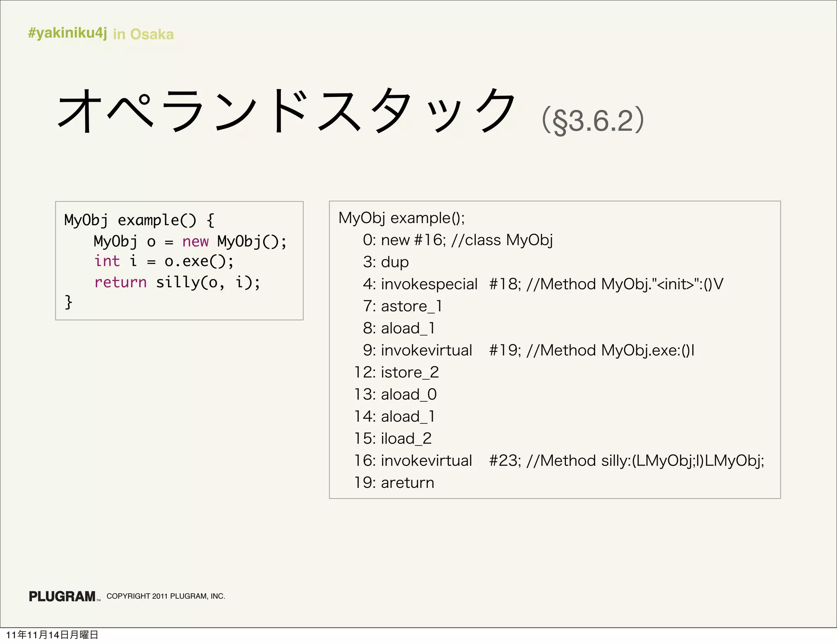Click the 'MyObj o = new MyObj();' line
The image size is (837, 644).
[x=190, y=241]
